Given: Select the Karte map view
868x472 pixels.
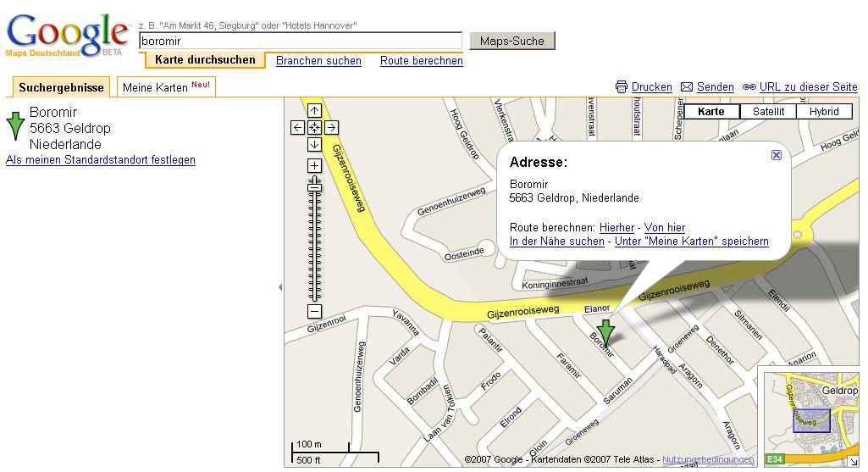Looking at the screenshot, I should point(711,112).
